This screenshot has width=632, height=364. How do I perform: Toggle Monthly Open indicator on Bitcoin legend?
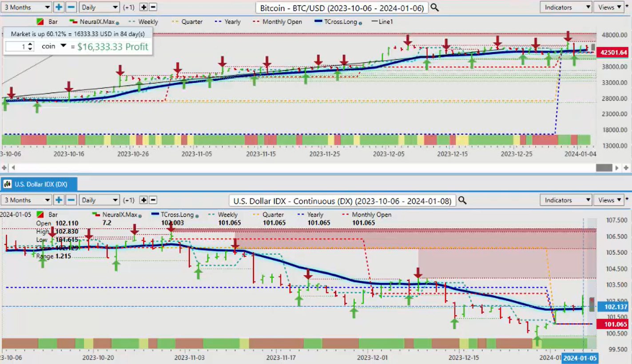[277, 22]
